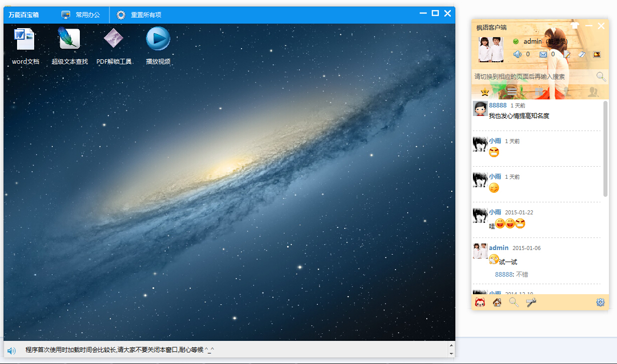
Task: Toggle the green online status indicator
Action: click(516, 41)
